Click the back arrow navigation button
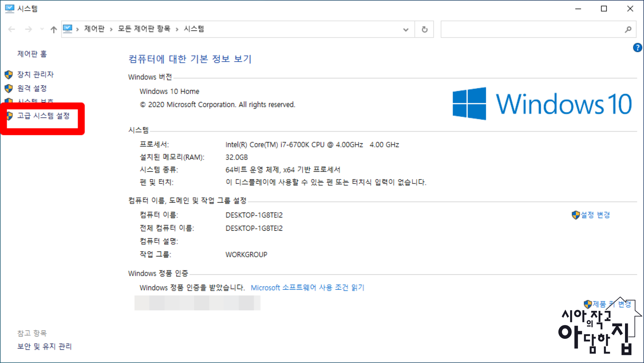The height and width of the screenshot is (363, 644). [x=12, y=29]
